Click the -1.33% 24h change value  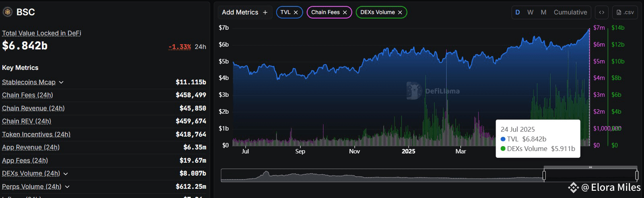(180, 47)
